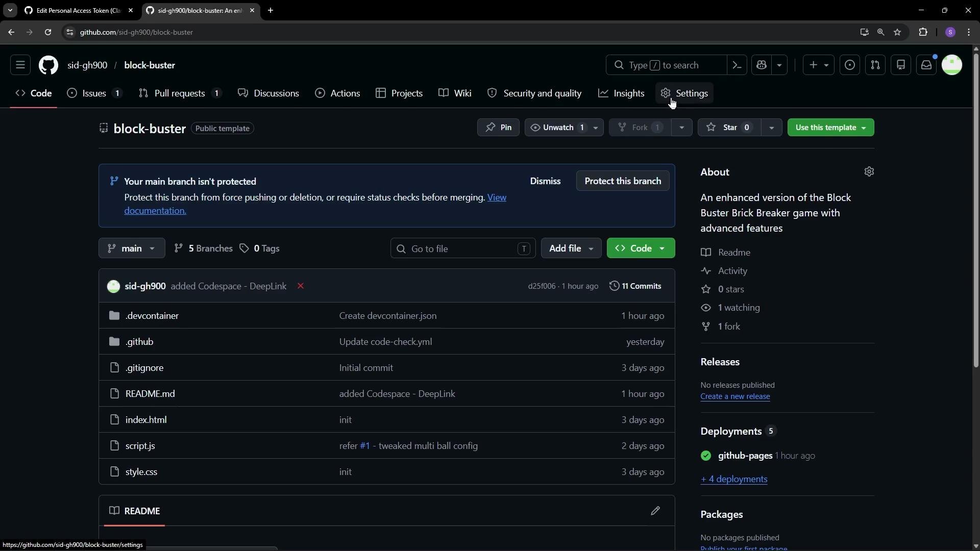Screen dimensions: 980x551
Task: Open the repositories icon in header
Action: click(901, 65)
